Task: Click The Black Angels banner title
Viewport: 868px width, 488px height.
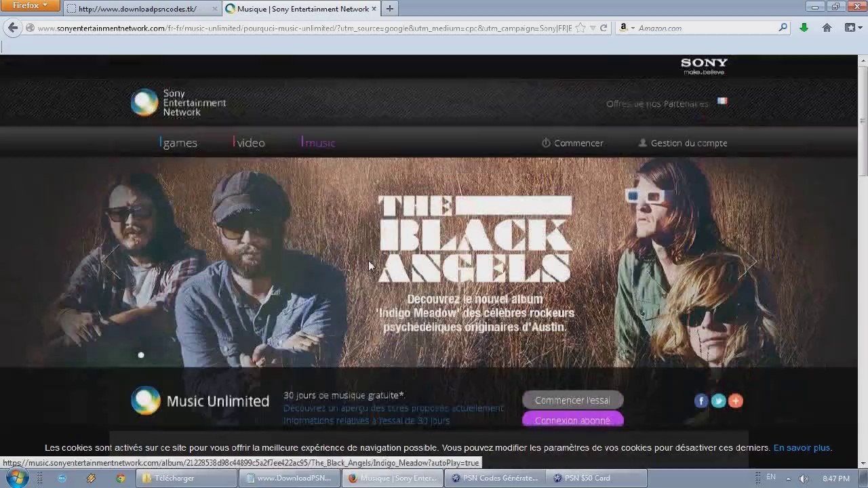Action: coord(475,239)
